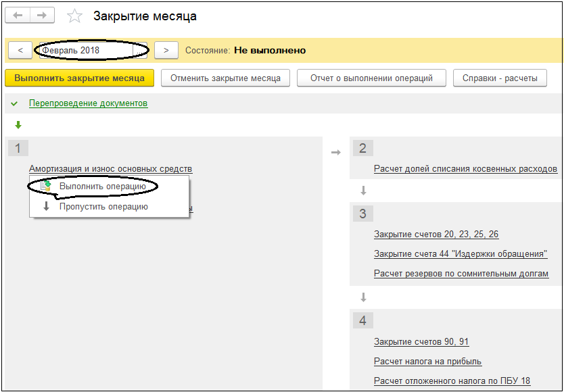564x392 pixels.
Task: Click the 'Закрытие месяца' page title
Action: coord(145,16)
